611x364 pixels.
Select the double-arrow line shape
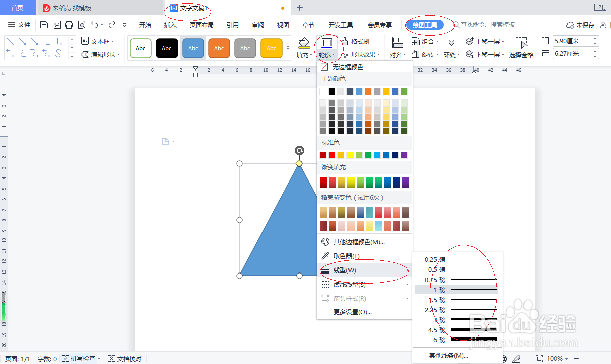click(34, 41)
